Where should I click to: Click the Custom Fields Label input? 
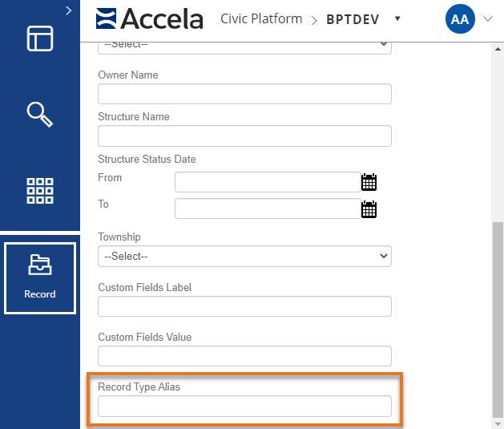244,306
